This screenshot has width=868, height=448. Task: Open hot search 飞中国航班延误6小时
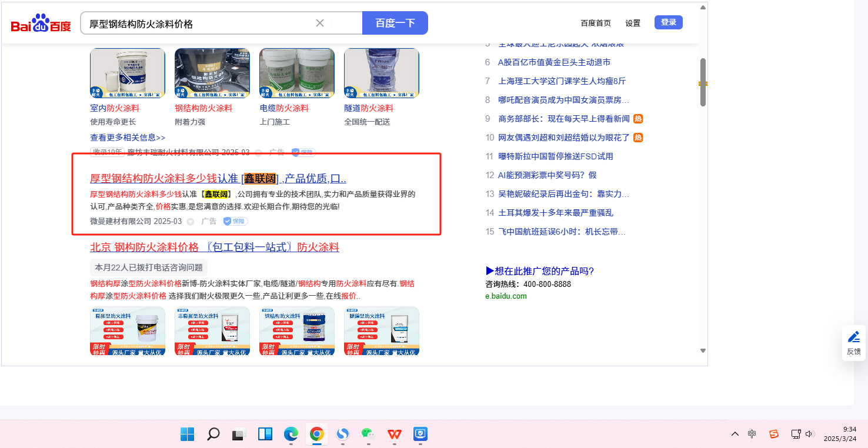coord(562,232)
